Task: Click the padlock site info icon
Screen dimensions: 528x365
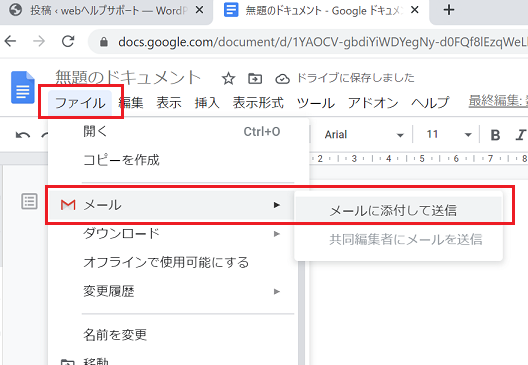Action: click(104, 42)
